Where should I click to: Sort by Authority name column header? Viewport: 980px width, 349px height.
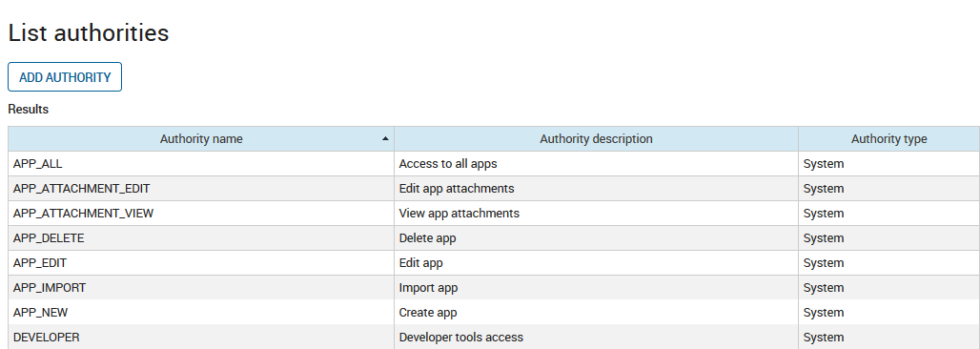(x=201, y=139)
